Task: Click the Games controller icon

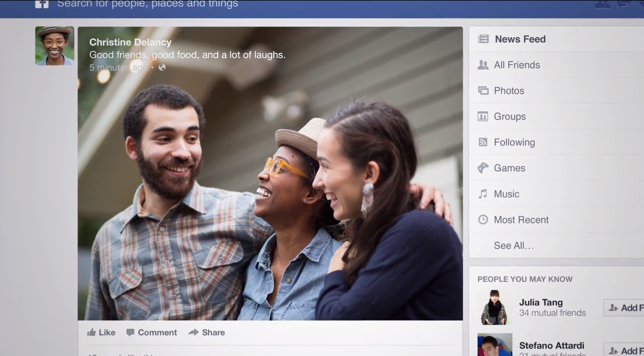Action: (x=483, y=168)
